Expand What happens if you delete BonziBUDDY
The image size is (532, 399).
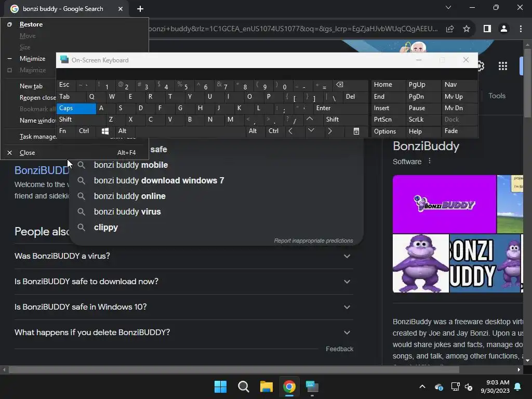click(183, 332)
